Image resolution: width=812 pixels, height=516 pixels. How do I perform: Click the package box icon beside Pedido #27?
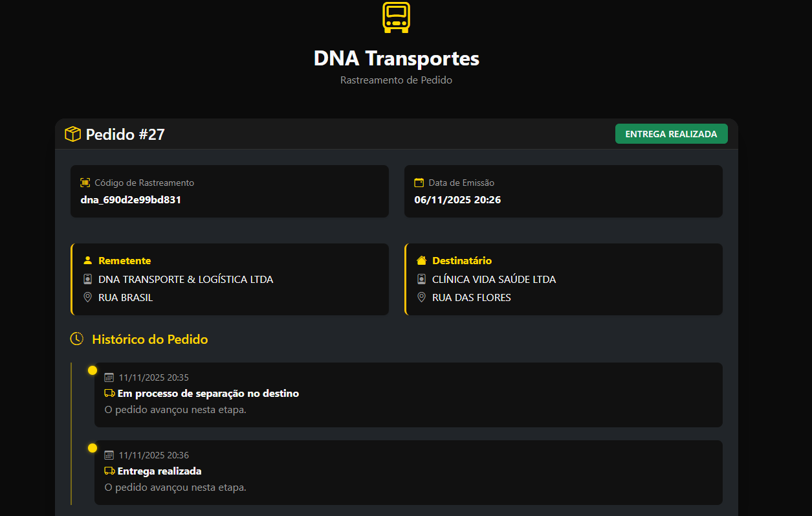[72, 134]
